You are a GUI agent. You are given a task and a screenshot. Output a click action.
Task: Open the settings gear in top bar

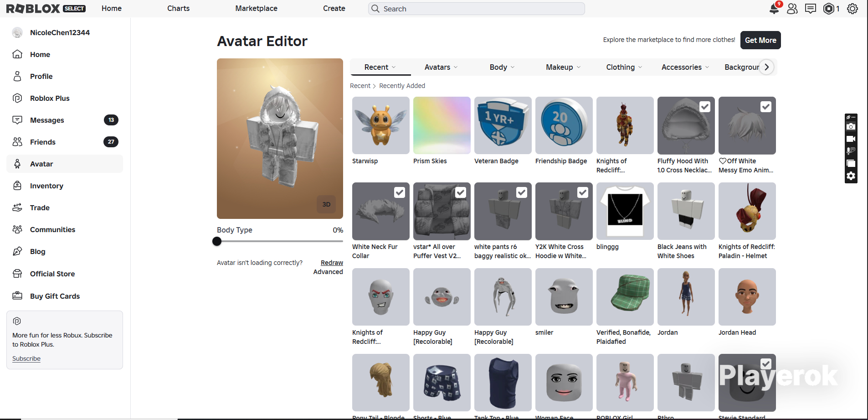point(853,9)
